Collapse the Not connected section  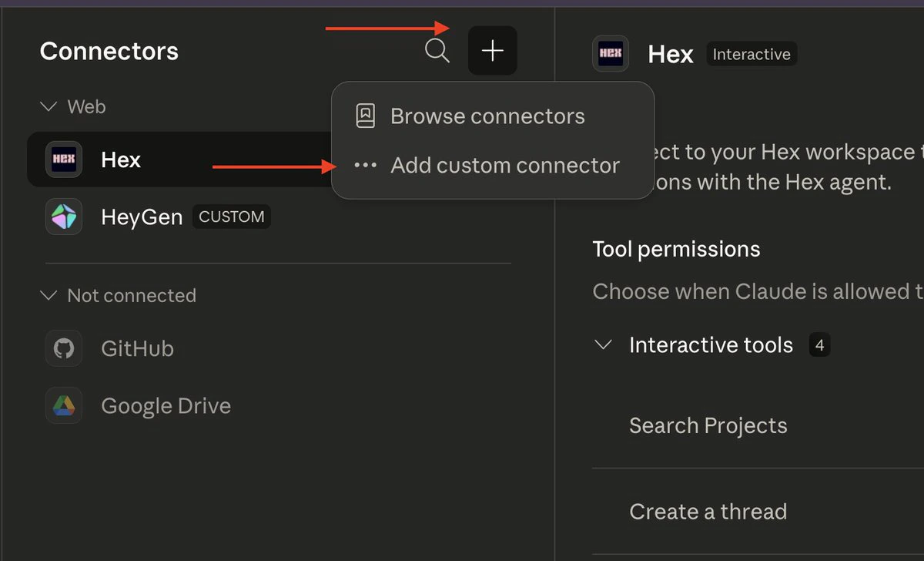[x=49, y=296]
